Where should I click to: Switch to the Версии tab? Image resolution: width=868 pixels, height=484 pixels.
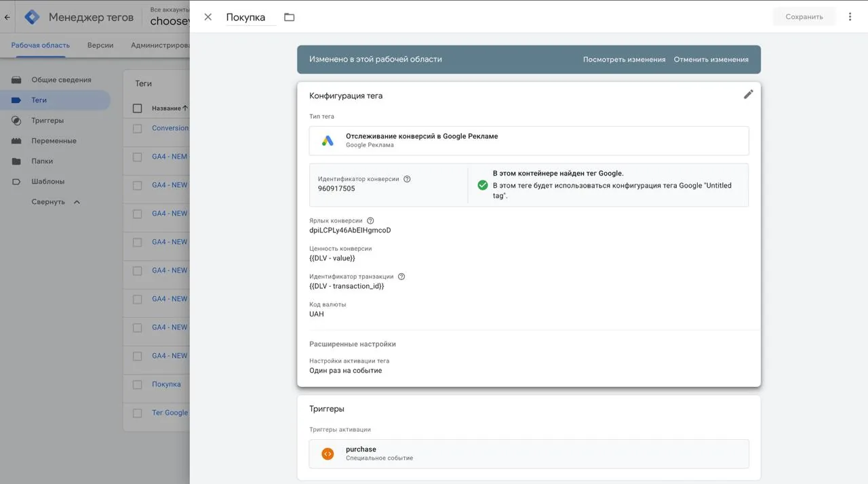[100, 45]
